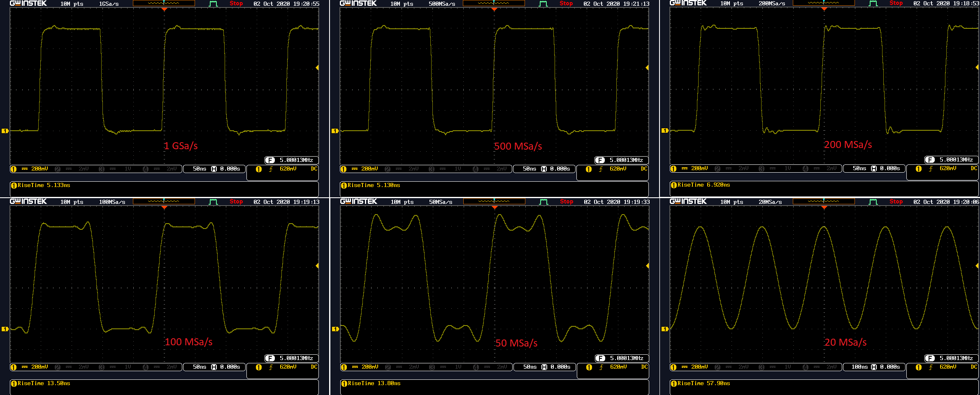Click the channel 1 badge beside RiseTime 57.90ns
The width and height of the screenshot is (980, 395).
[x=674, y=383]
